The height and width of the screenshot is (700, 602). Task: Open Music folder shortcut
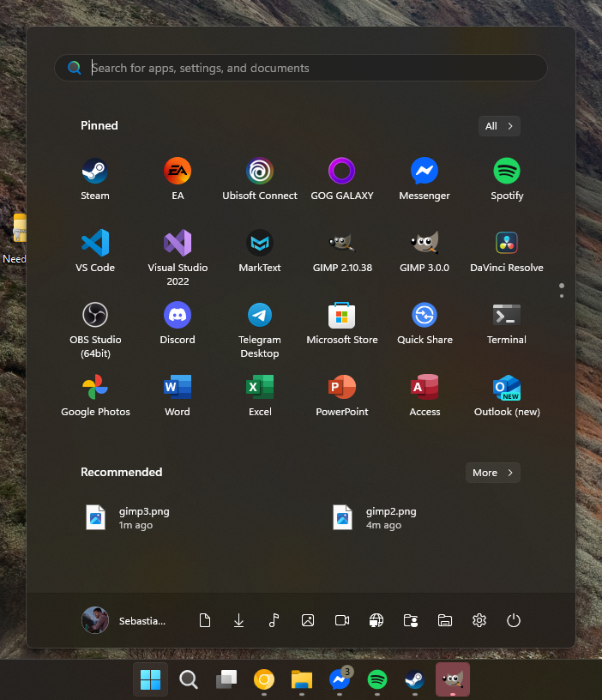pos(274,620)
